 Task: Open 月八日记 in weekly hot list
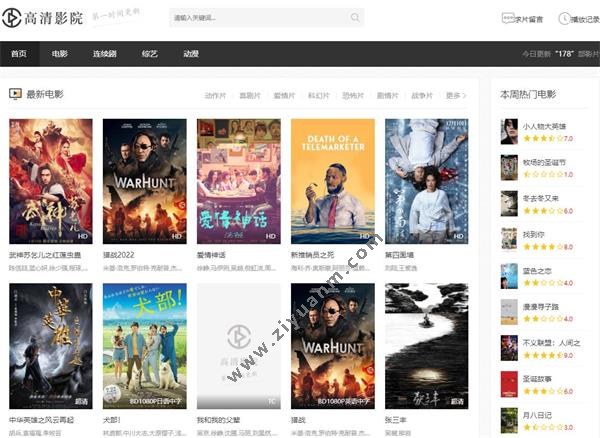(537, 415)
